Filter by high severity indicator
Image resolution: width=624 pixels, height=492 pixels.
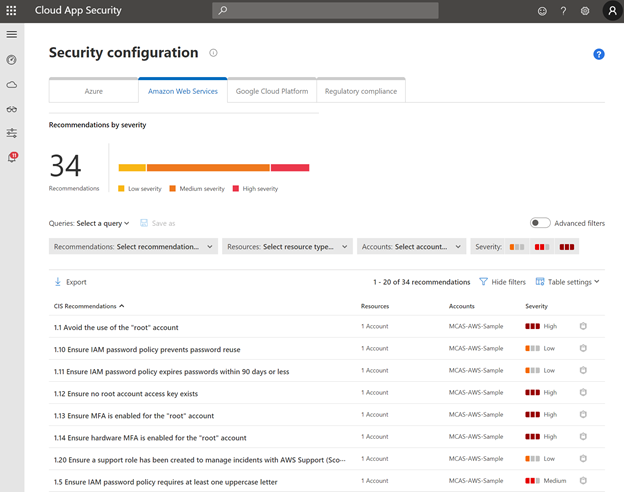pyautogui.click(x=567, y=247)
